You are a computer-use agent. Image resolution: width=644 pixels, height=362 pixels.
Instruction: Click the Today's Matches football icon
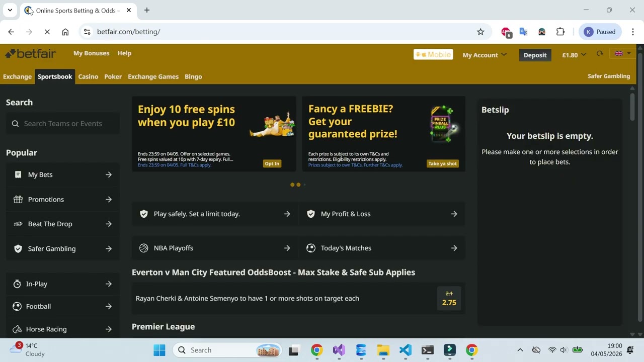[311, 248]
